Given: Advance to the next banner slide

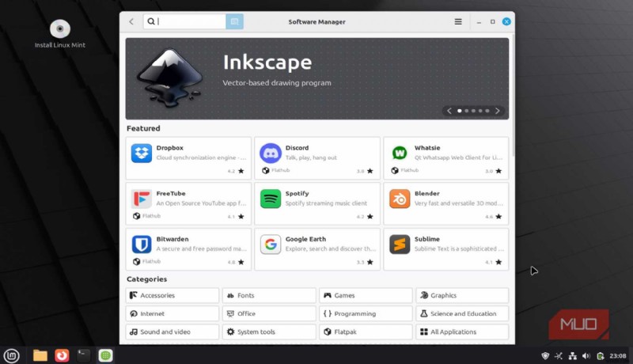Looking at the screenshot, I should point(498,111).
